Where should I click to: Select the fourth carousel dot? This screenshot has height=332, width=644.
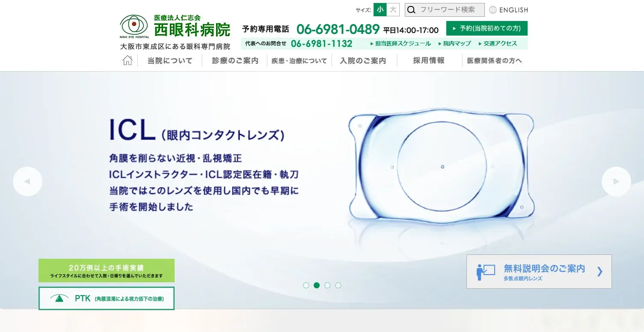click(338, 285)
